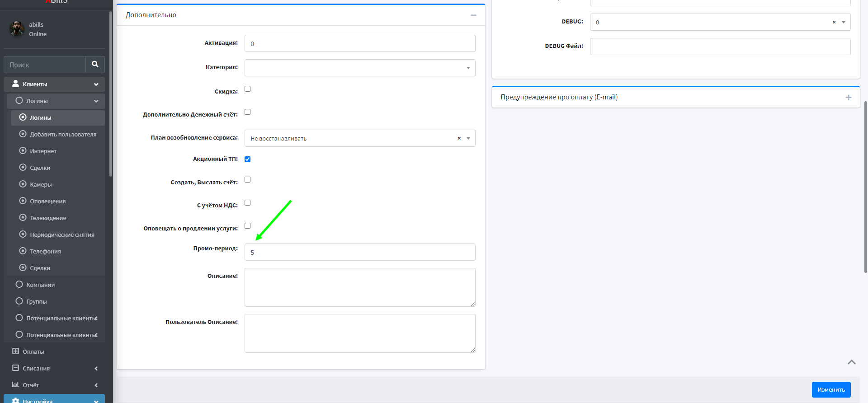This screenshot has width=868, height=403.
Task: Open Оплаты section in sidebar
Action: (33, 351)
